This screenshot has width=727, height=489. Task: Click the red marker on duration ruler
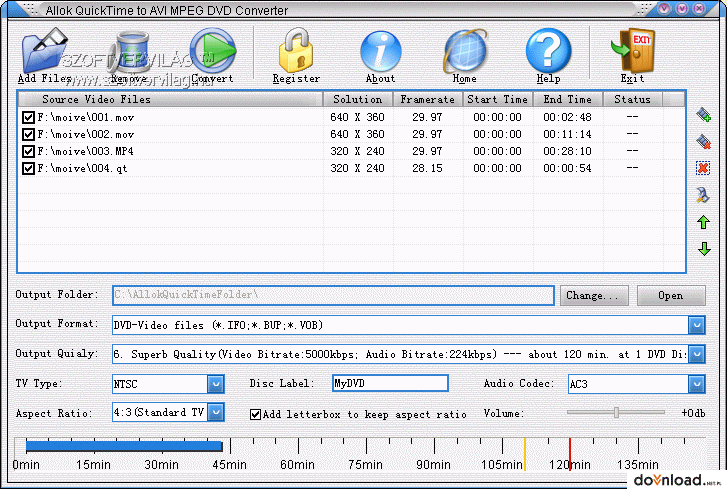[570, 454]
